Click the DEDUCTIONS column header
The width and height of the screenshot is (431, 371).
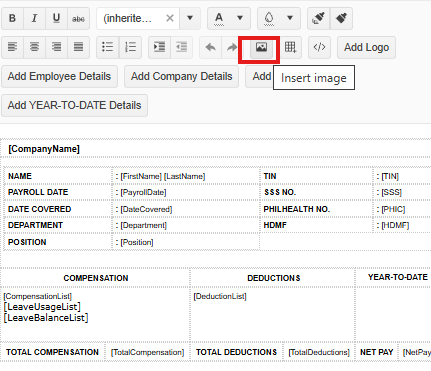tap(274, 278)
